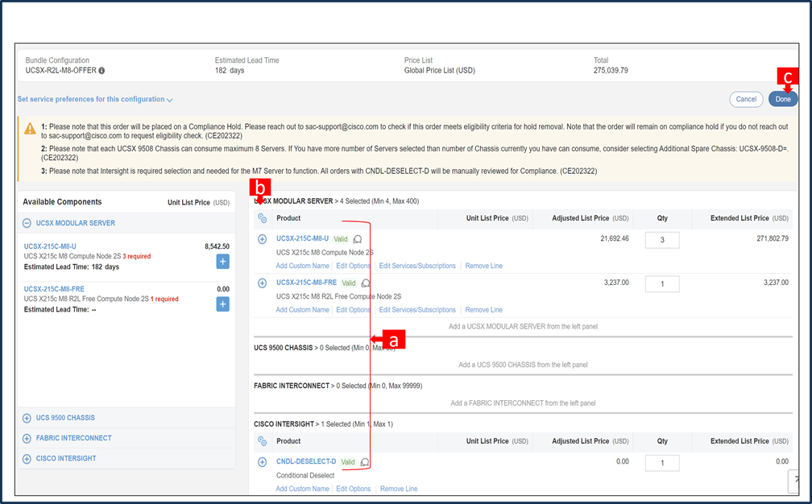Expand the UCSX-215C-M8-FRE product row
The width and height of the screenshot is (812, 504).
click(262, 283)
